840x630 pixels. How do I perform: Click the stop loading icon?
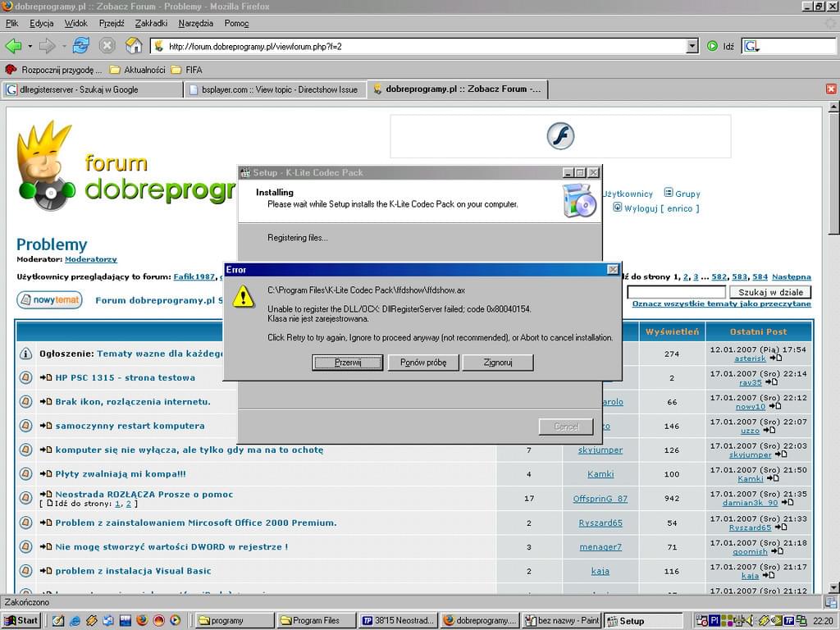(x=107, y=46)
